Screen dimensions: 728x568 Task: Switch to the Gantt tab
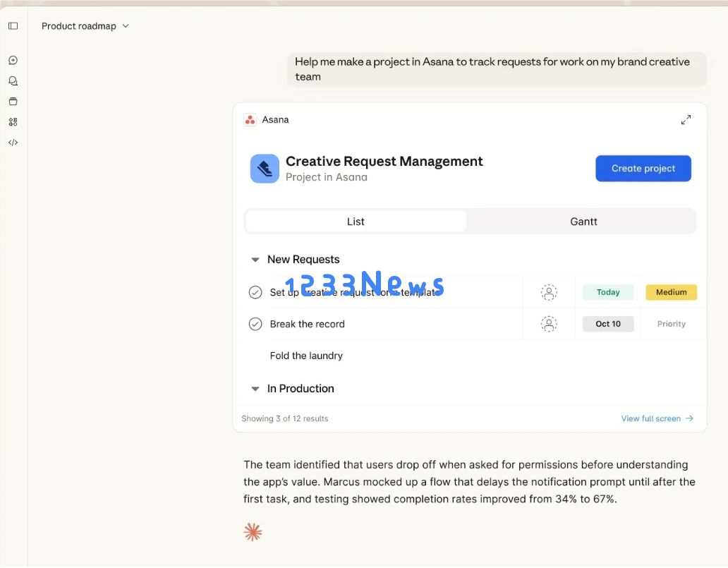click(583, 221)
